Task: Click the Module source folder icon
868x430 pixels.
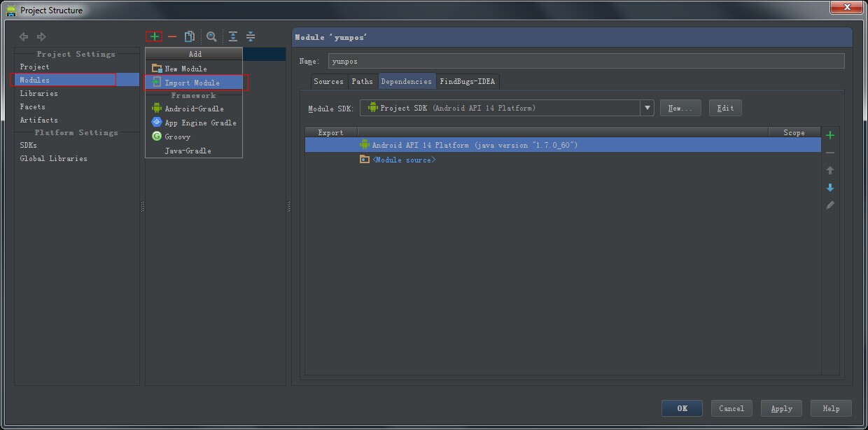Action: click(x=365, y=160)
